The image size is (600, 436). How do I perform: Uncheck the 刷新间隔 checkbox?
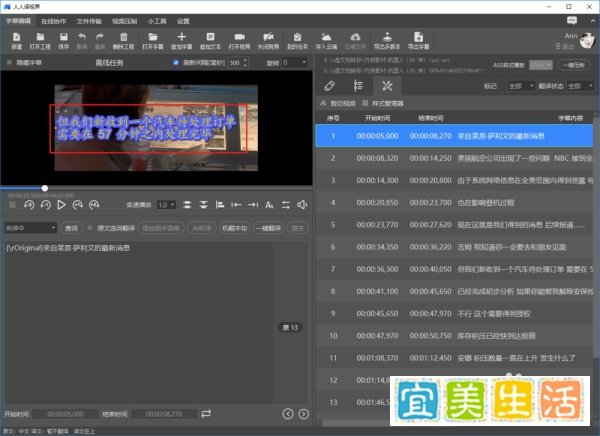(176, 62)
